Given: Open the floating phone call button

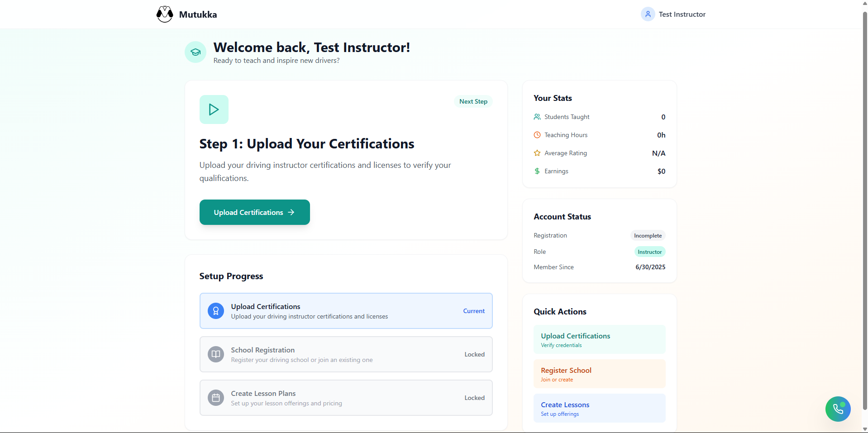Looking at the screenshot, I should coord(838,409).
